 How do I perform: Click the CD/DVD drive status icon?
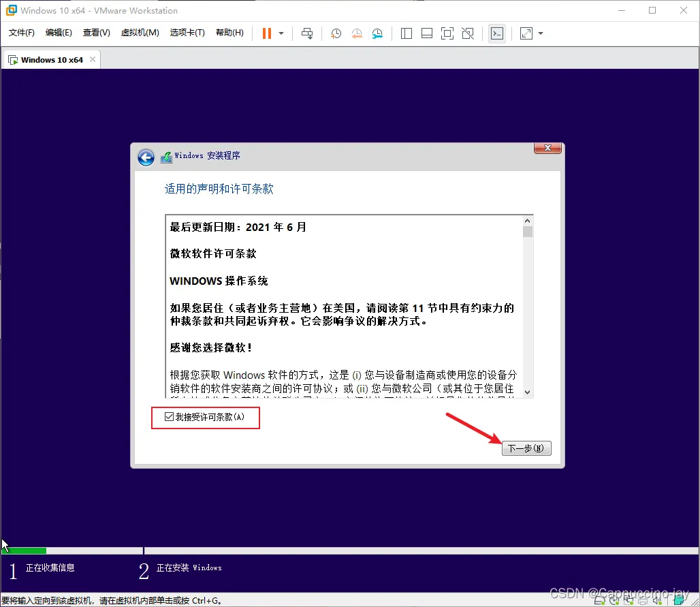pos(614,601)
